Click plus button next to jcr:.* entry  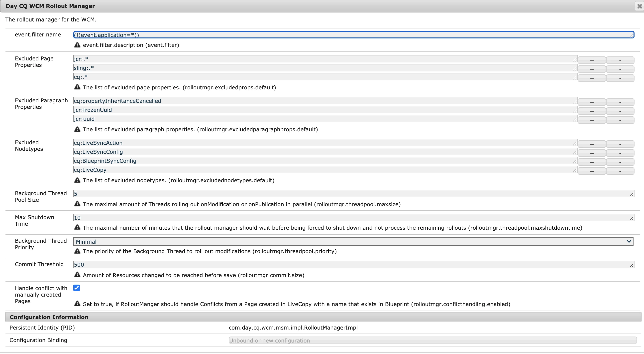coord(592,60)
